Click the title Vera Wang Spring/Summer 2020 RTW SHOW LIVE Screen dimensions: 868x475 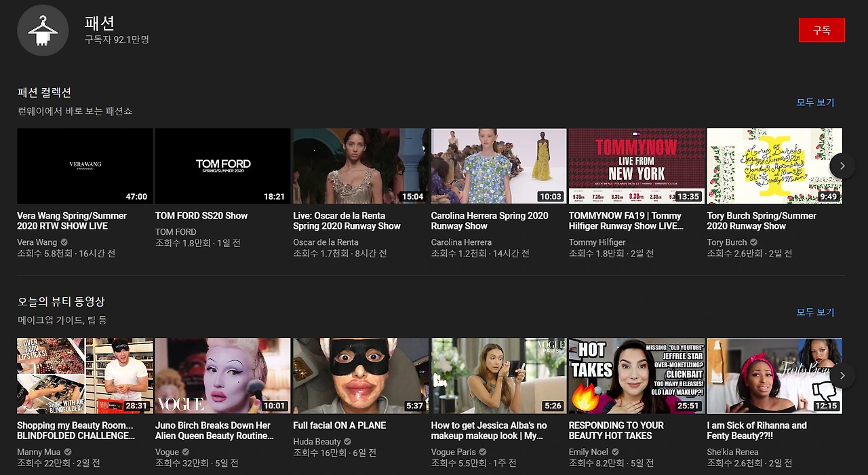[73, 221]
